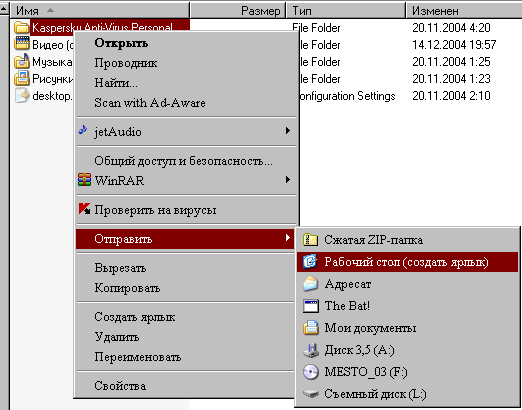Click the Рисунки folder icon
Image resolution: width=522 pixels, height=410 pixels.
pyautogui.click(x=22, y=78)
